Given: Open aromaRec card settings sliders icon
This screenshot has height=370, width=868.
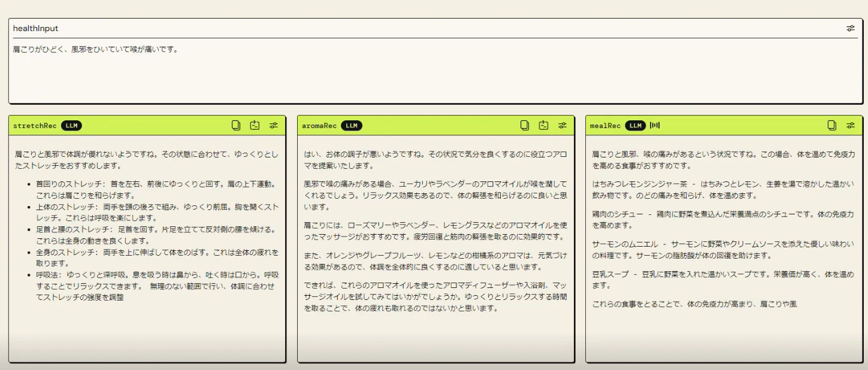Looking at the screenshot, I should coord(562,125).
